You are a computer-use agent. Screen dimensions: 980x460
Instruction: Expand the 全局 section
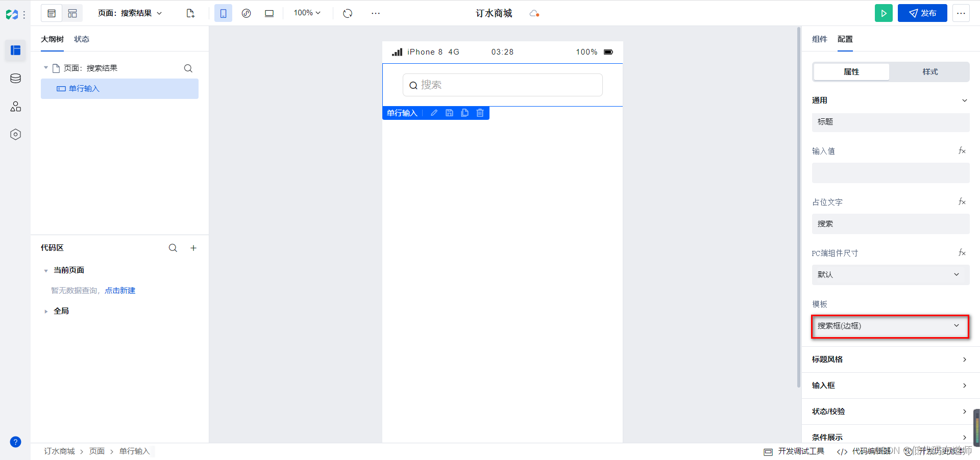[46, 311]
